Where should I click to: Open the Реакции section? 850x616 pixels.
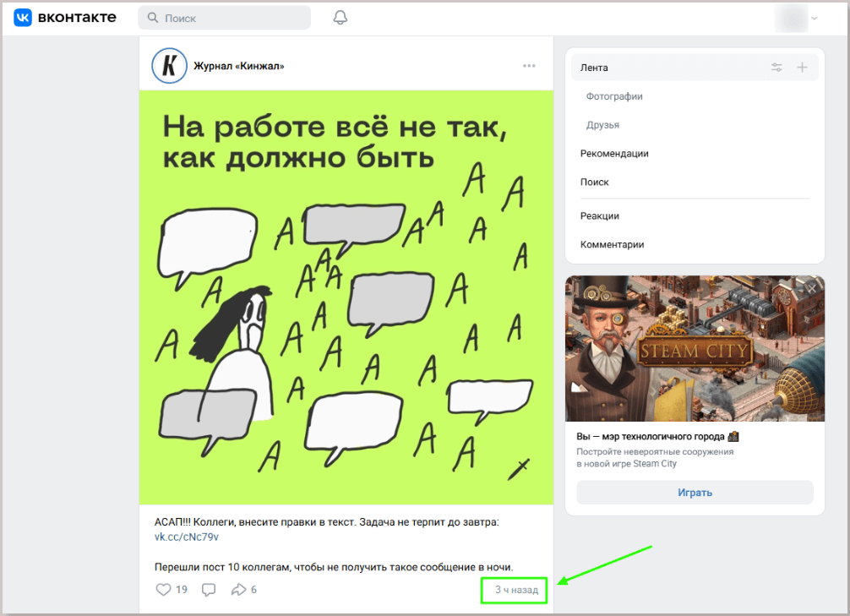(x=600, y=215)
